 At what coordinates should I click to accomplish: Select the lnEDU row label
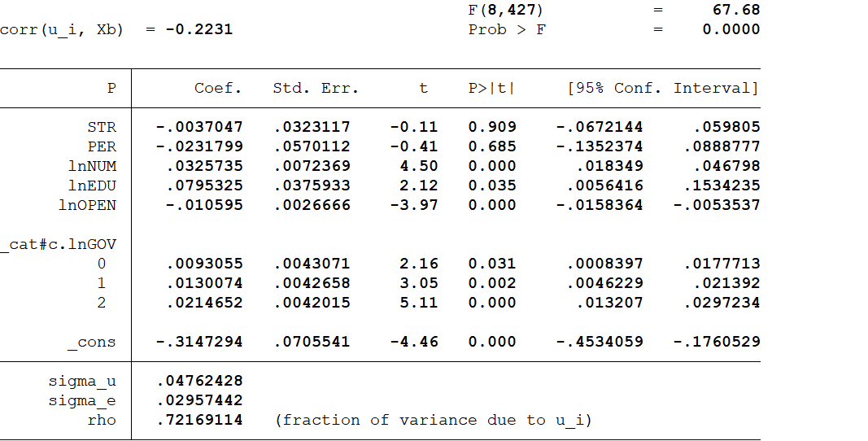point(92,186)
